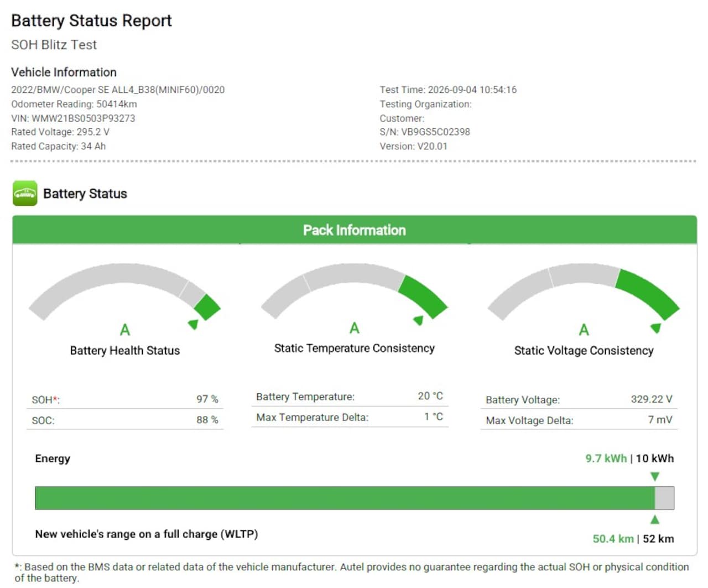This screenshot has width=708, height=588.
Task: Click the Test Time entry
Action: pyautogui.click(x=448, y=90)
